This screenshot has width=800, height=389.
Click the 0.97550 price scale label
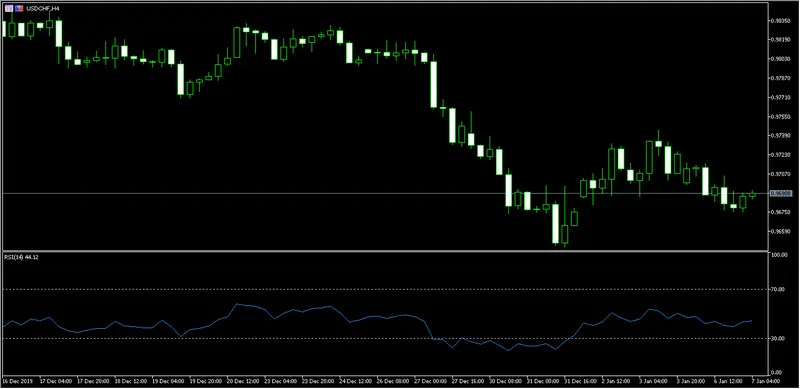(x=782, y=116)
